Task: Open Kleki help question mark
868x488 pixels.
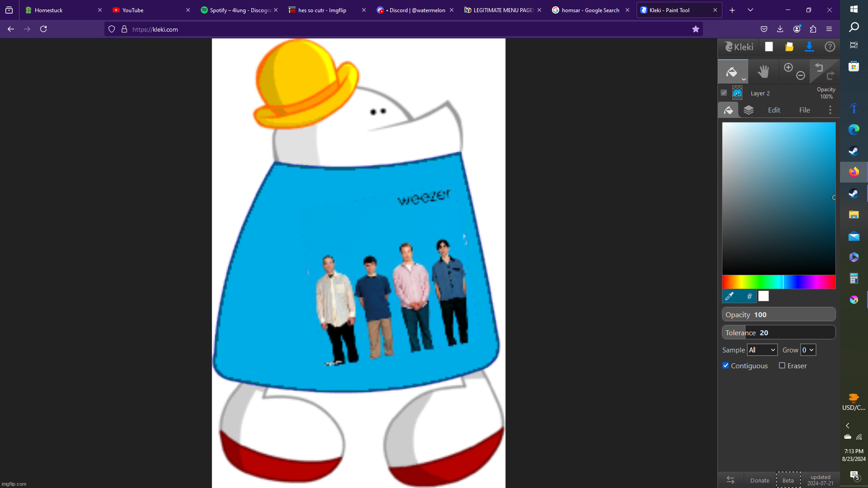Action: click(830, 47)
